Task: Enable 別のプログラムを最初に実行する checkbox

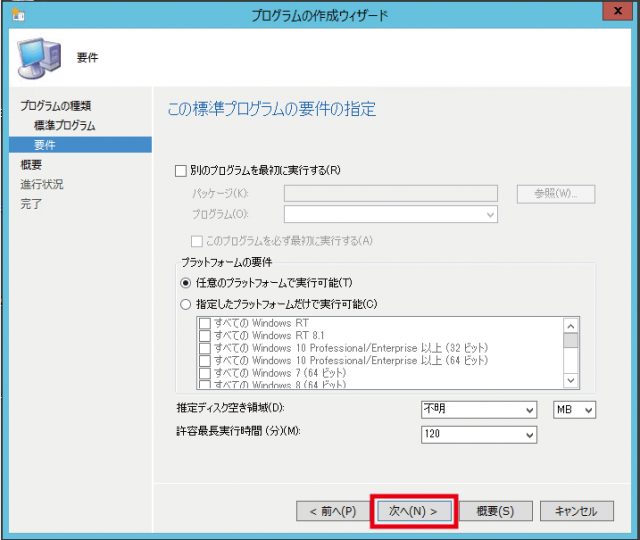Action: 181,170
